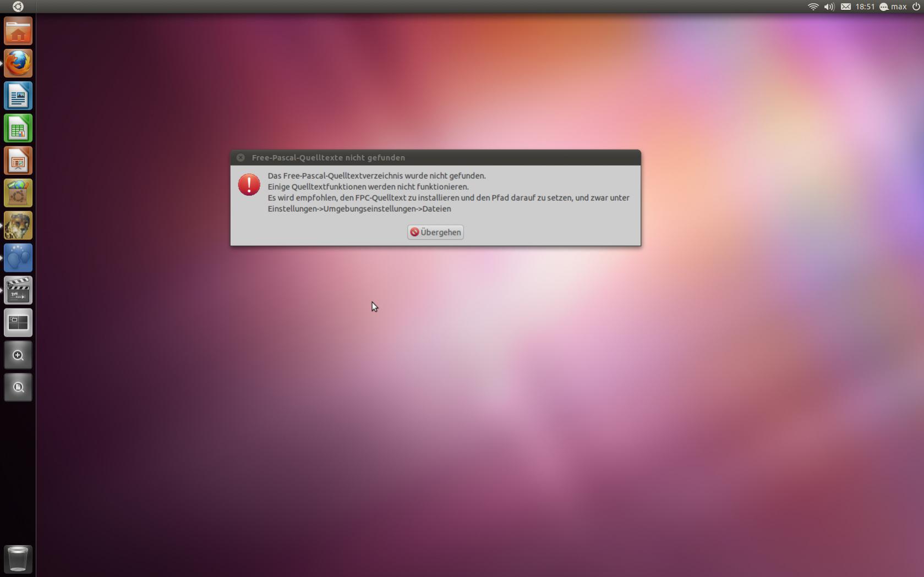The width and height of the screenshot is (924, 577).
Task: Open the clapperboard video editor launcher icon
Action: [18, 290]
